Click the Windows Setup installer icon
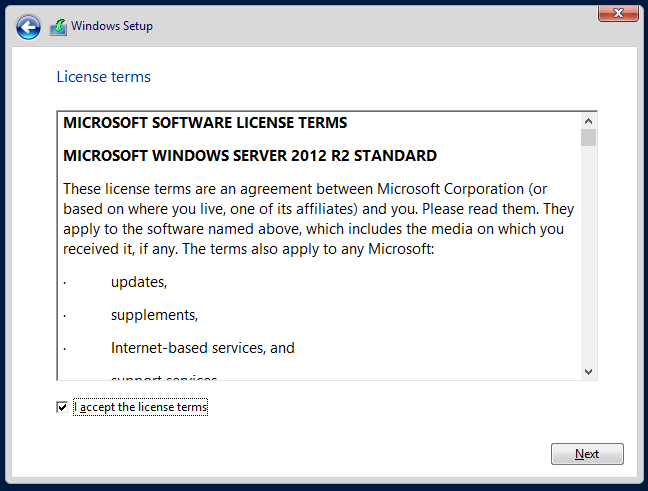Viewport: 648px width, 491px height. click(x=58, y=27)
